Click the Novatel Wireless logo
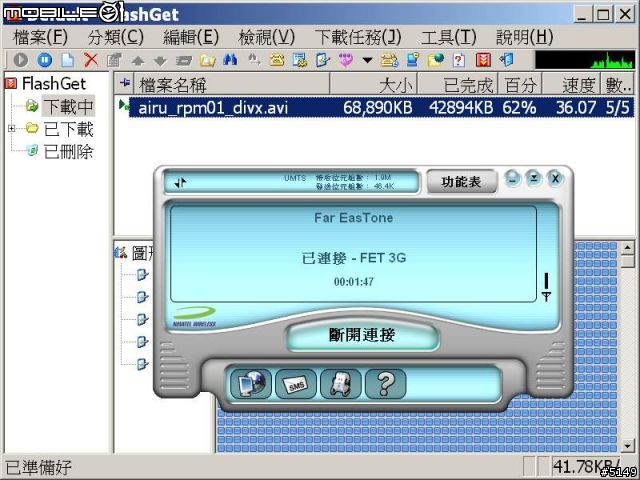This screenshot has height=480, width=640. coord(194,317)
